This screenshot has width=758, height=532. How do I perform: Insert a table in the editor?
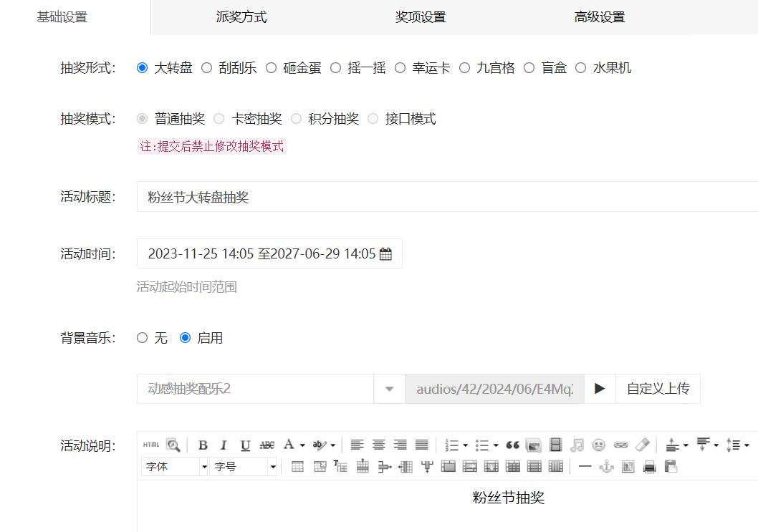coord(298,467)
